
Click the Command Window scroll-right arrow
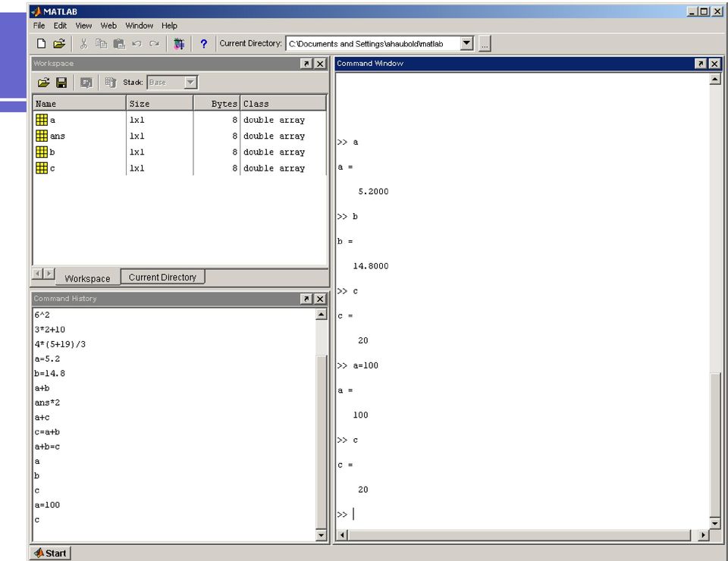pyautogui.click(x=704, y=535)
